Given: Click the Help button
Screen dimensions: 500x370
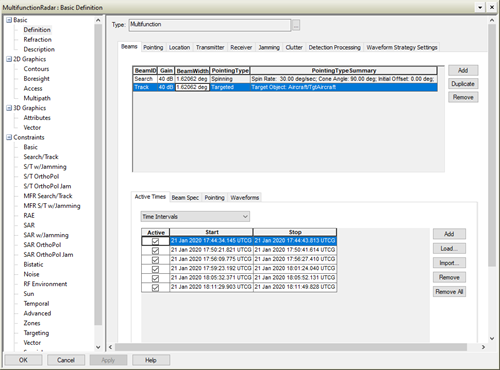Looking at the screenshot, I should [151, 360].
